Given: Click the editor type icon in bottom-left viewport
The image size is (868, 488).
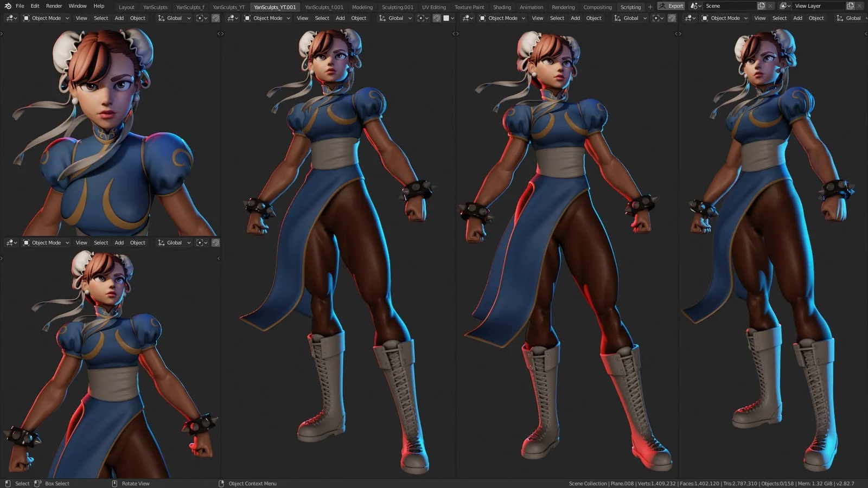Looking at the screenshot, I should (x=11, y=242).
